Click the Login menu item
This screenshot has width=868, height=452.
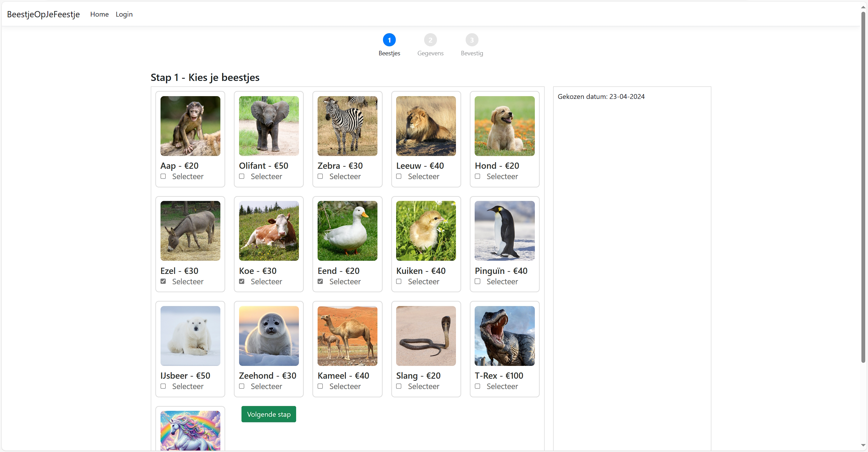[125, 14]
